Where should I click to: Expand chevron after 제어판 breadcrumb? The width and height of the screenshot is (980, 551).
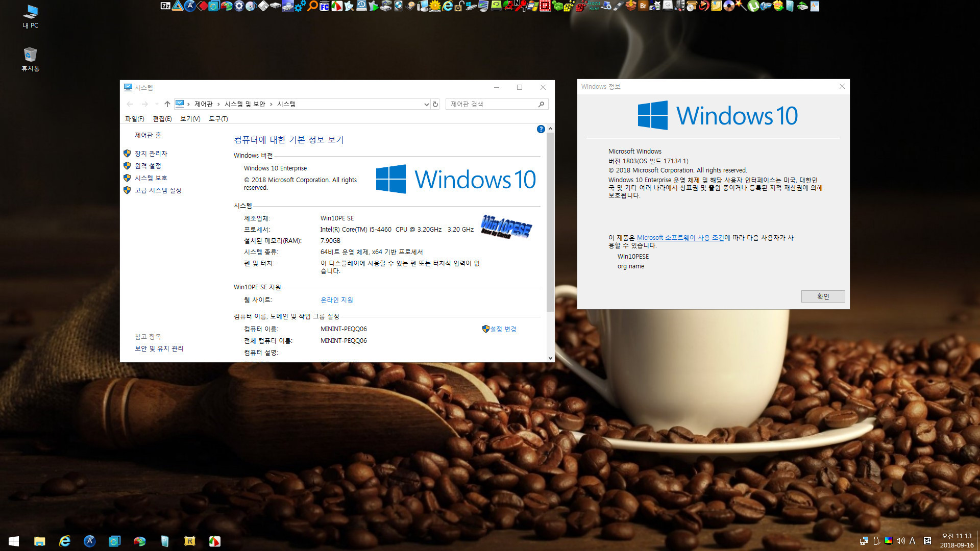click(218, 104)
